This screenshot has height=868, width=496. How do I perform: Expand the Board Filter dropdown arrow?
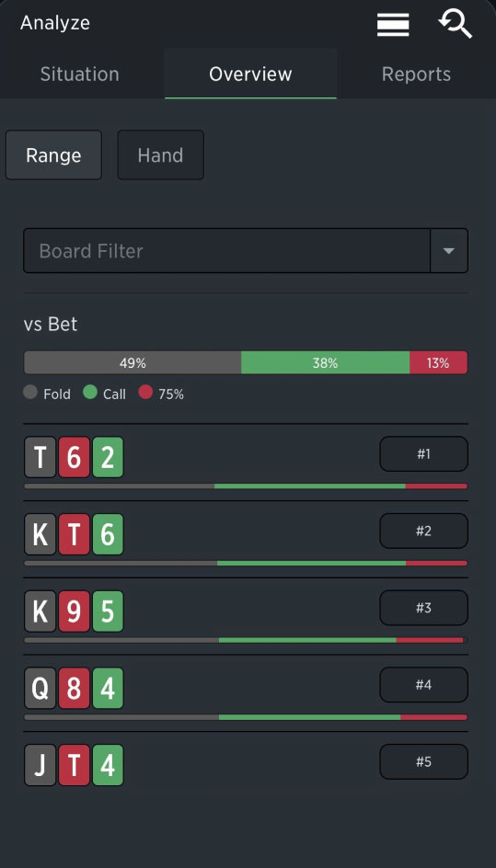point(449,251)
